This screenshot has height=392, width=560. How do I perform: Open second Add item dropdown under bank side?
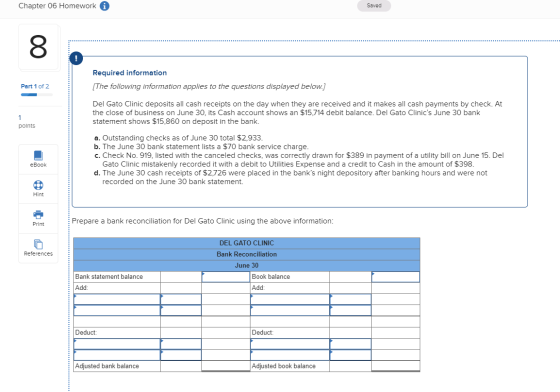pos(117,310)
